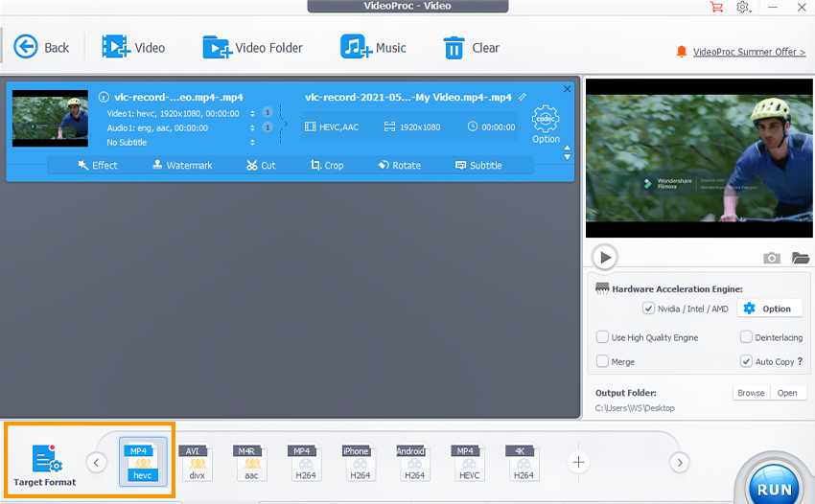Add a video with the Video button

click(x=133, y=47)
